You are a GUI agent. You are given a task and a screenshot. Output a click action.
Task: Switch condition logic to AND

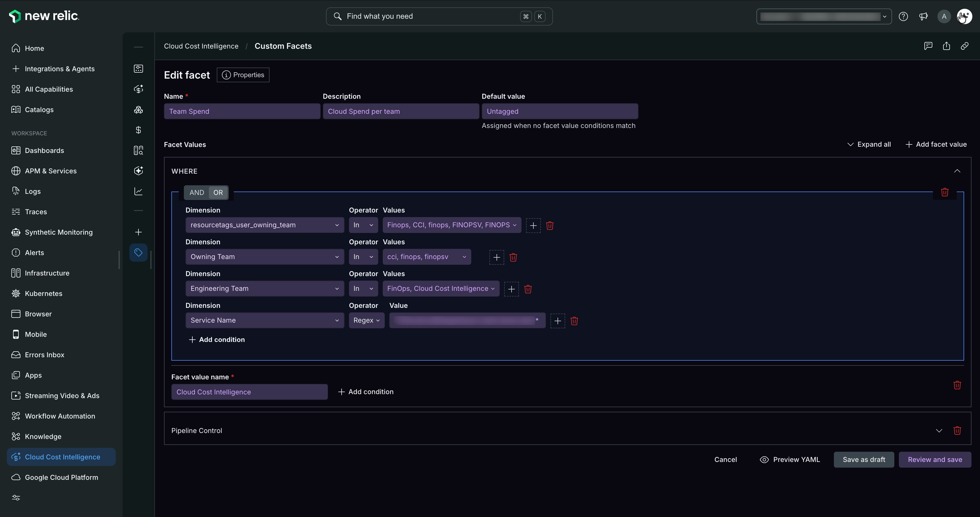pos(197,192)
